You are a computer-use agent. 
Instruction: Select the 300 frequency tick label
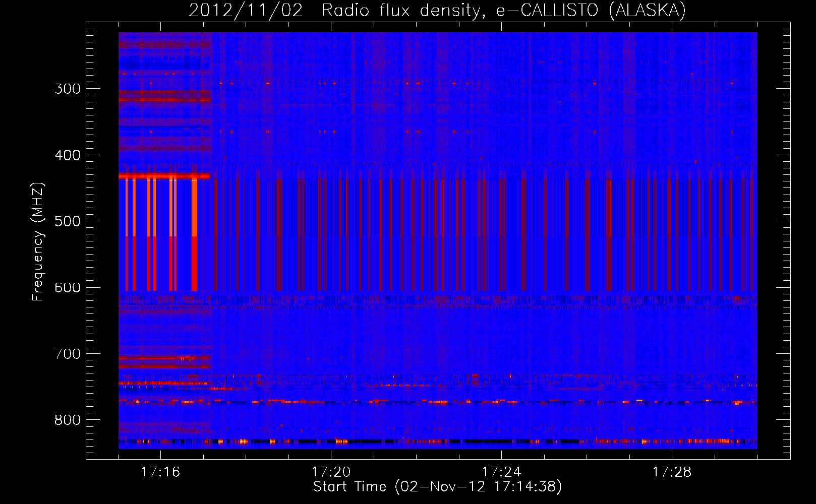tap(68, 89)
